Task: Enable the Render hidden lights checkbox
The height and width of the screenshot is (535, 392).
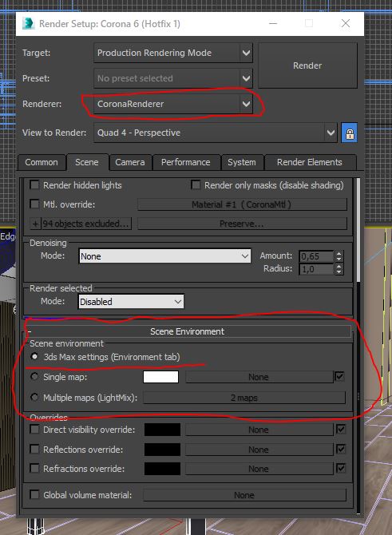Action: click(x=34, y=185)
